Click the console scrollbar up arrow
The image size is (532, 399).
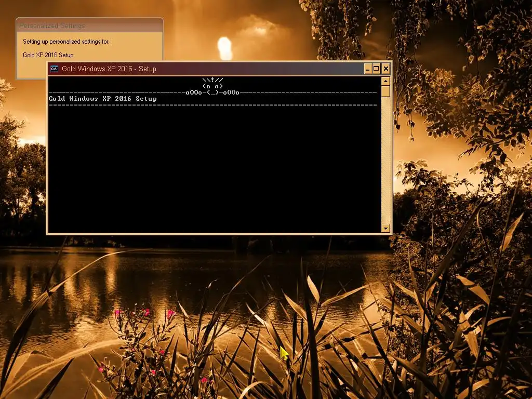[385, 81]
